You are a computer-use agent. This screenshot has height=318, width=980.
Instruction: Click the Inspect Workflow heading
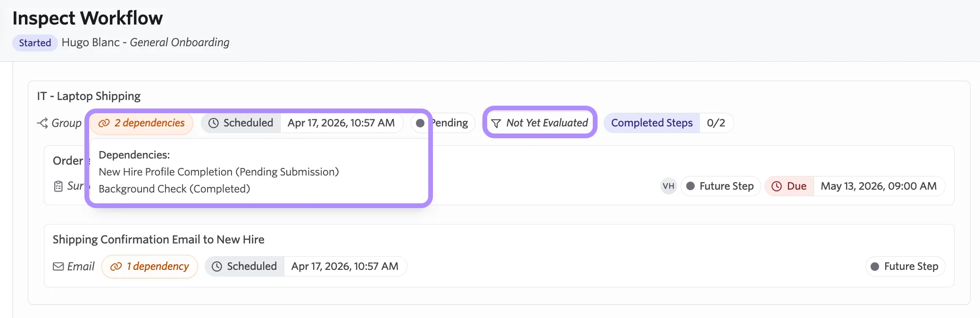point(88,18)
